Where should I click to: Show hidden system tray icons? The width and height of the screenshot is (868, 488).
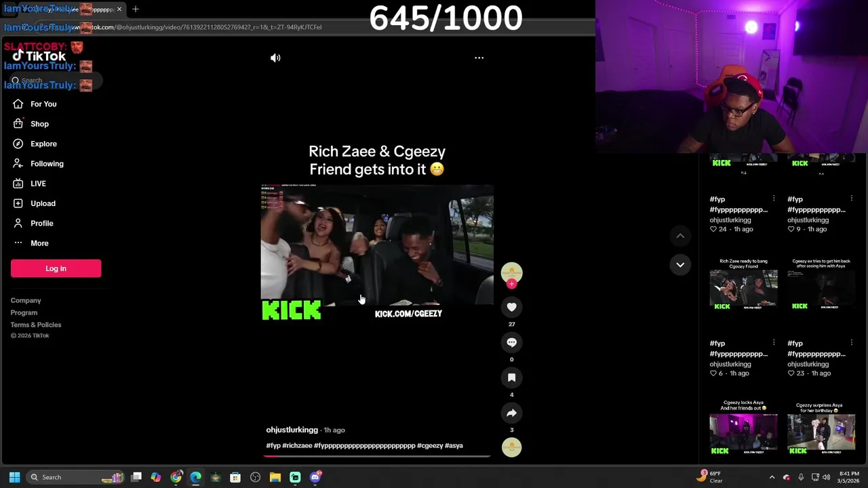tap(772, 477)
